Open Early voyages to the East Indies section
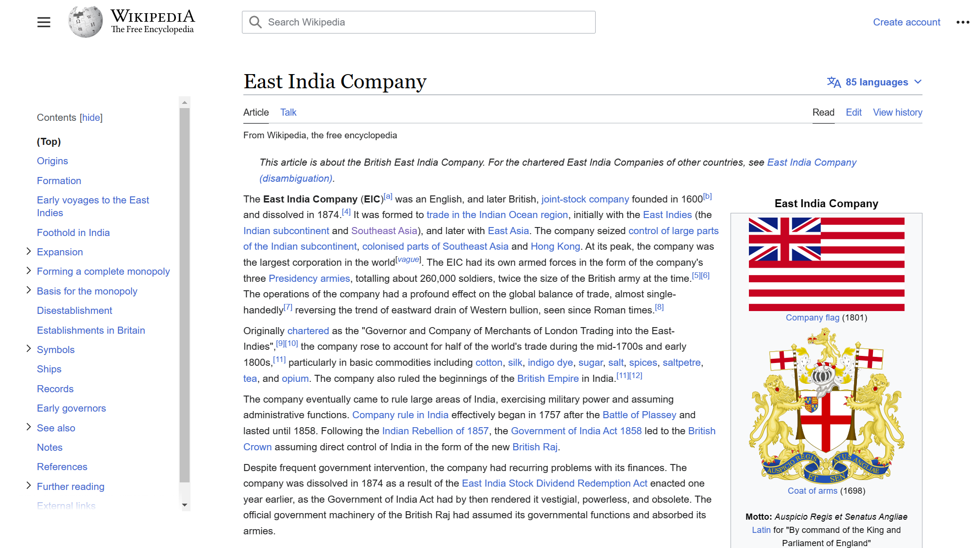 coord(93,206)
